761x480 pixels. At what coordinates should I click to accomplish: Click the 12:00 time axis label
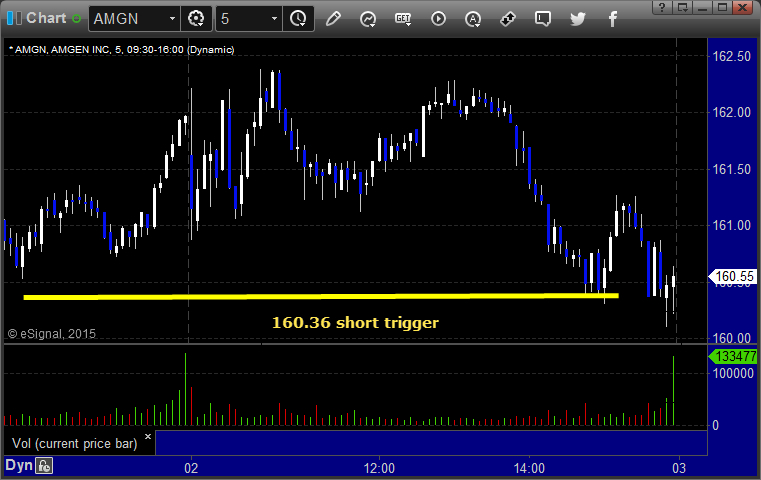tap(379, 468)
